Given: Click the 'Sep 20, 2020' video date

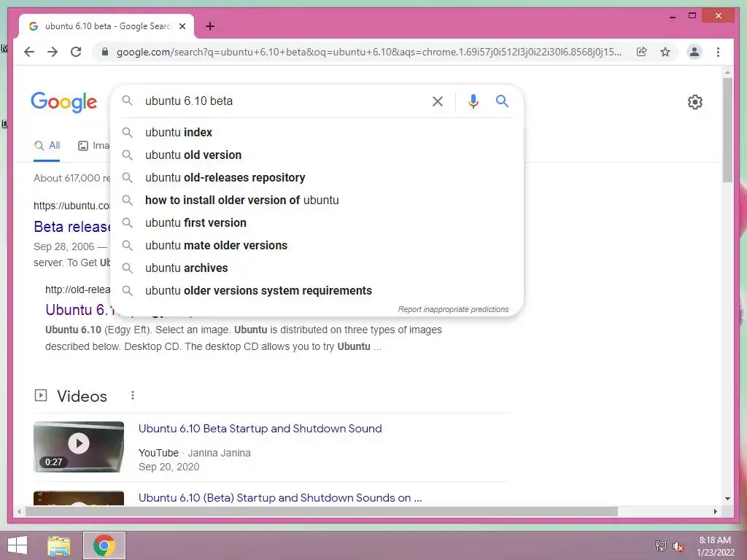Looking at the screenshot, I should coord(169,467).
